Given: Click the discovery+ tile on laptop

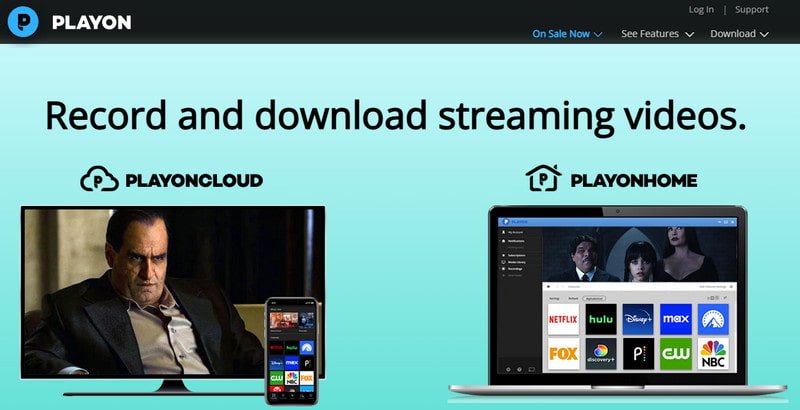Looking at the screenshot, I should pos(601,353).
